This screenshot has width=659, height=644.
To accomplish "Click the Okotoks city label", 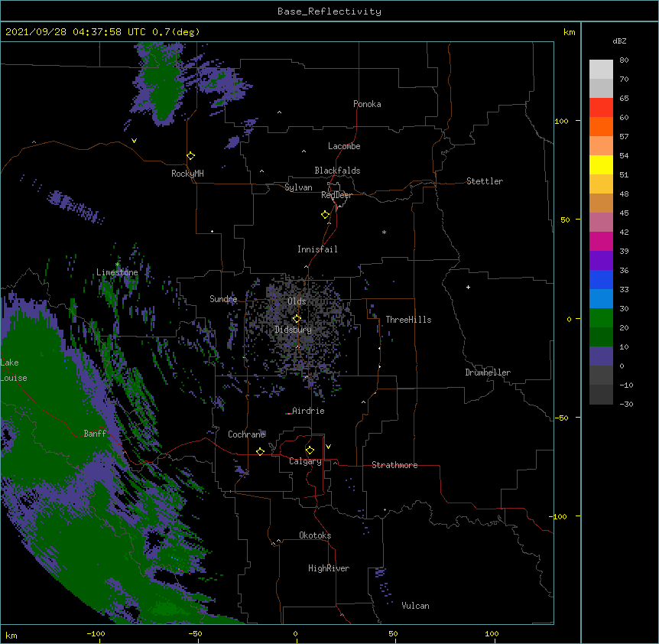I will tap(315, 535).
